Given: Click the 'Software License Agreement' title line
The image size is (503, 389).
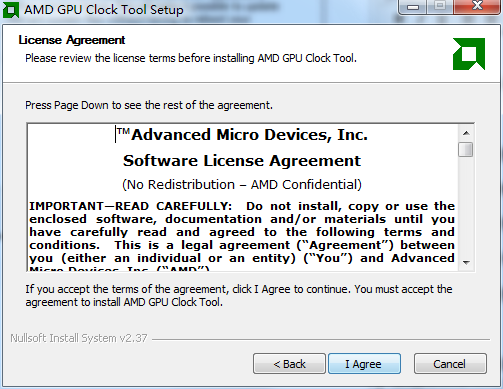Looking at the screenshot, I should pyautogui.click(x=242, y=161).
